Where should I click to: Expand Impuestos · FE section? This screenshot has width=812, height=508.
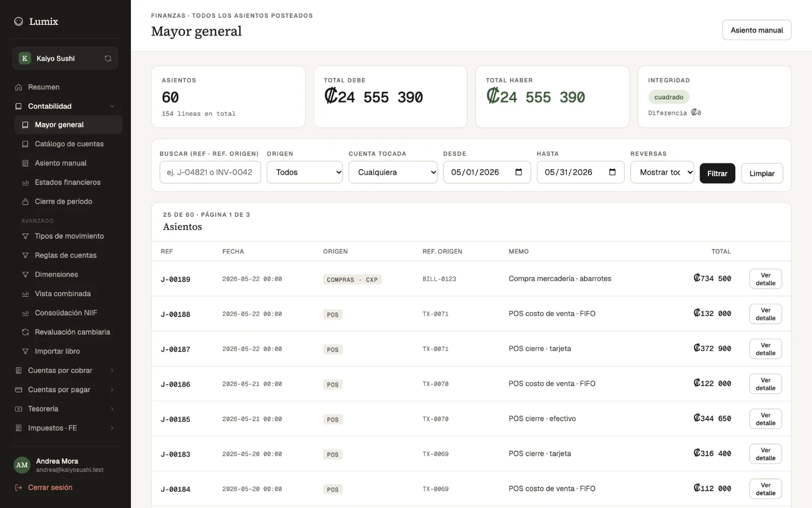point(65,428)
